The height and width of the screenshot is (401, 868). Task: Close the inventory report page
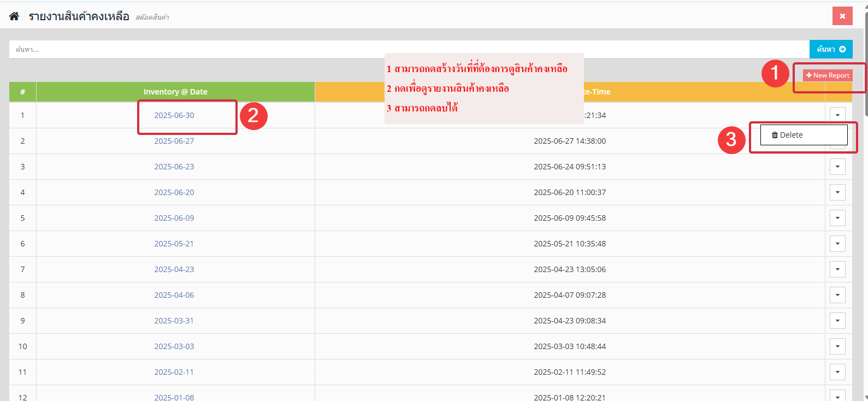click(x=842, y=16)
